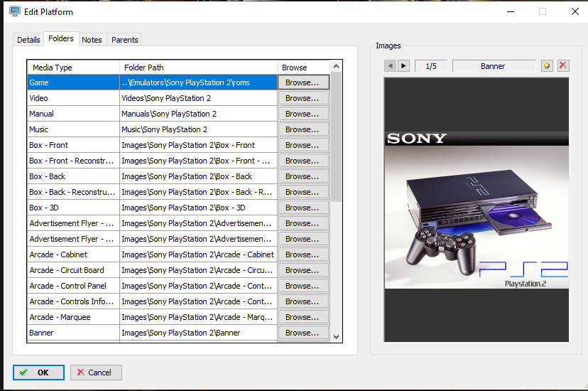The height and width of the screenshot is (391, 588).
Task: Select the Arcade - Circuit Board cell
Action: (x=74, y=270)
